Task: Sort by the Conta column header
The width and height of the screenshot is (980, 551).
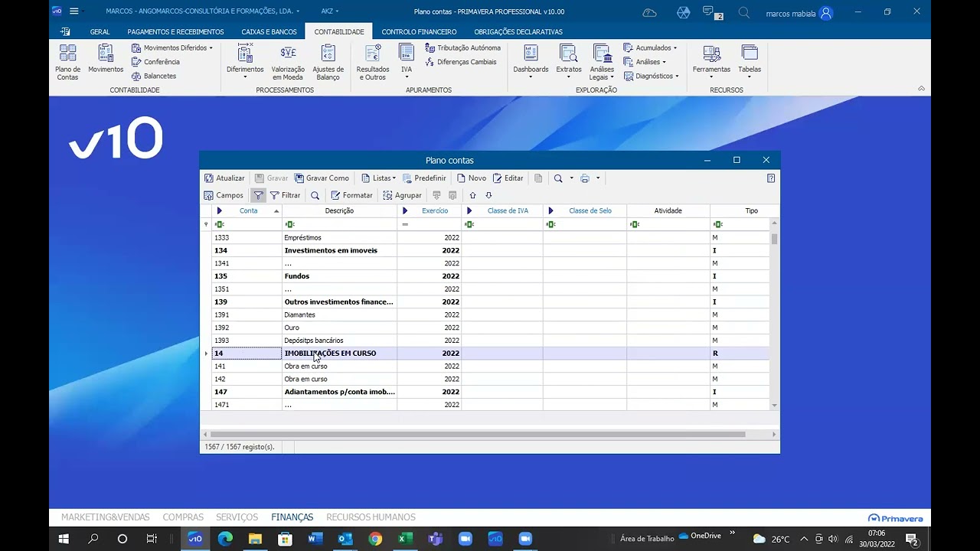Action: coord(248,210)
